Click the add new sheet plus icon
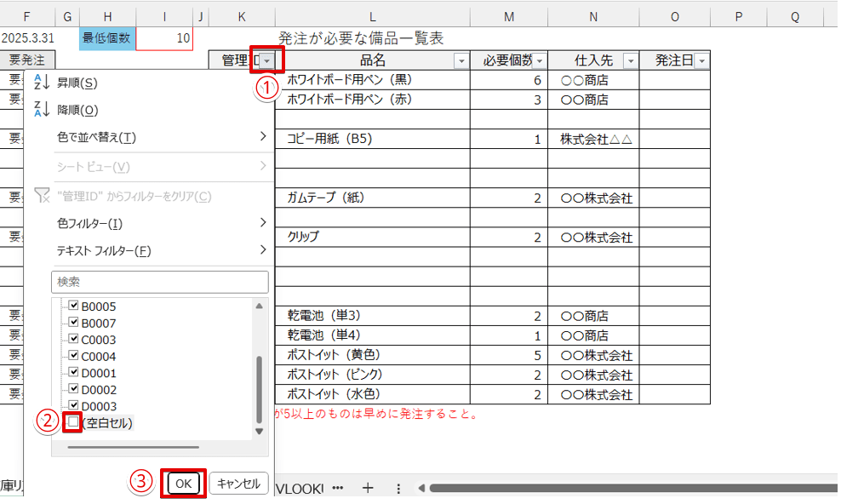Screen dimensions: 841x504 (368, 488)
